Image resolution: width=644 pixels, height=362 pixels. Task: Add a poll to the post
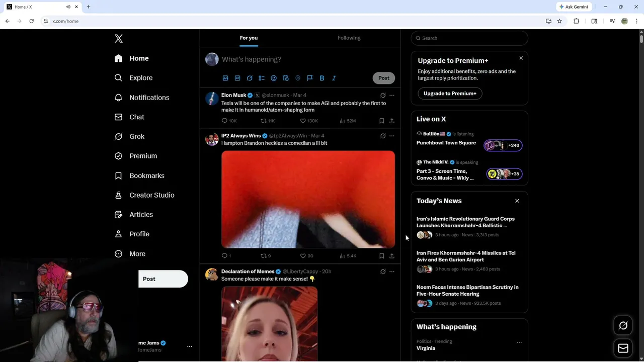262,78
